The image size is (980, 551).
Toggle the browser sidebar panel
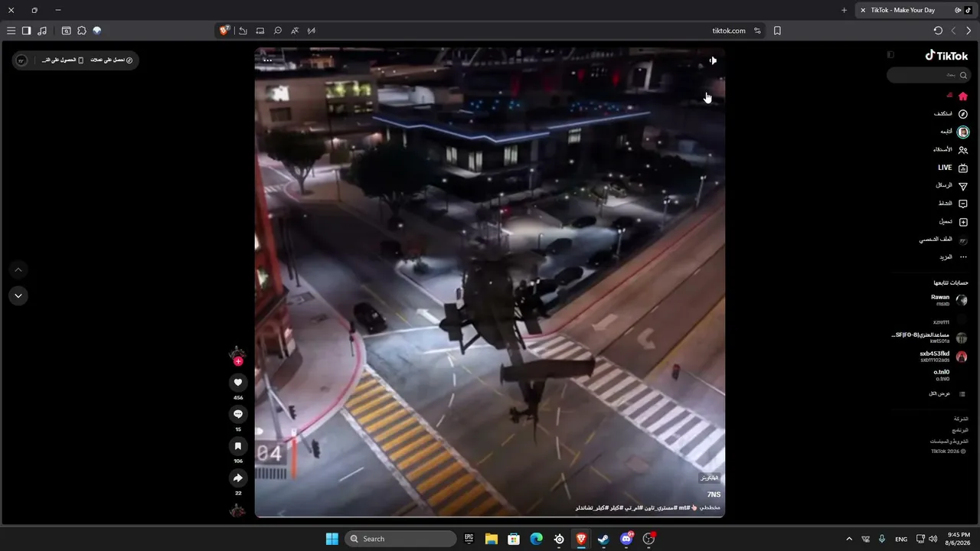pos(26,31)
